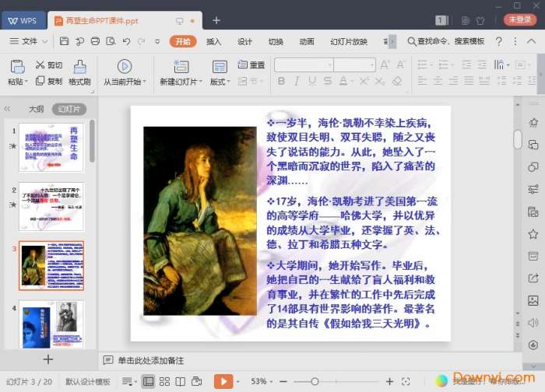
Task: Click the Print icon in quick toolbar
Action: [x=95, y=41]
